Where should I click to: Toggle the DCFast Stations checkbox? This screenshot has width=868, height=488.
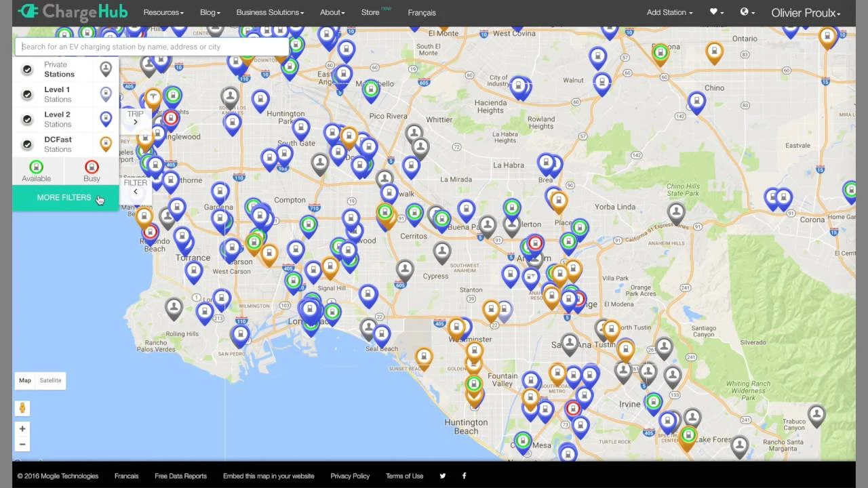[27, 144]
